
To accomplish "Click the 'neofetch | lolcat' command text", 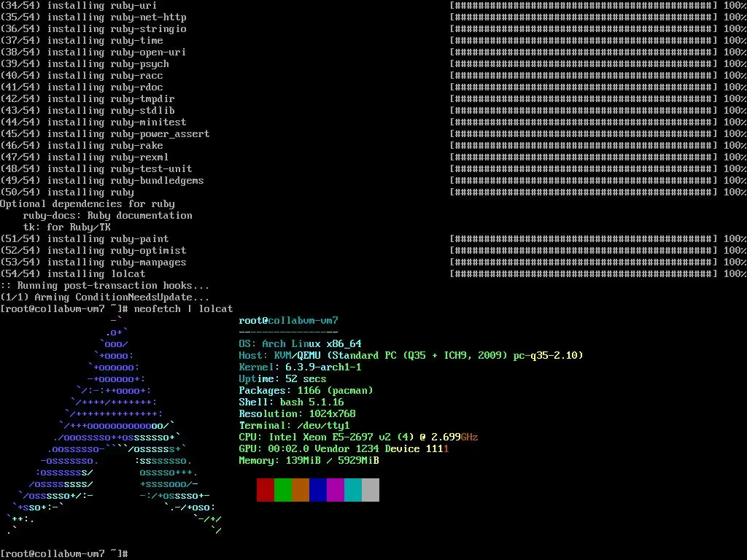I will click(x=183, y=308).
